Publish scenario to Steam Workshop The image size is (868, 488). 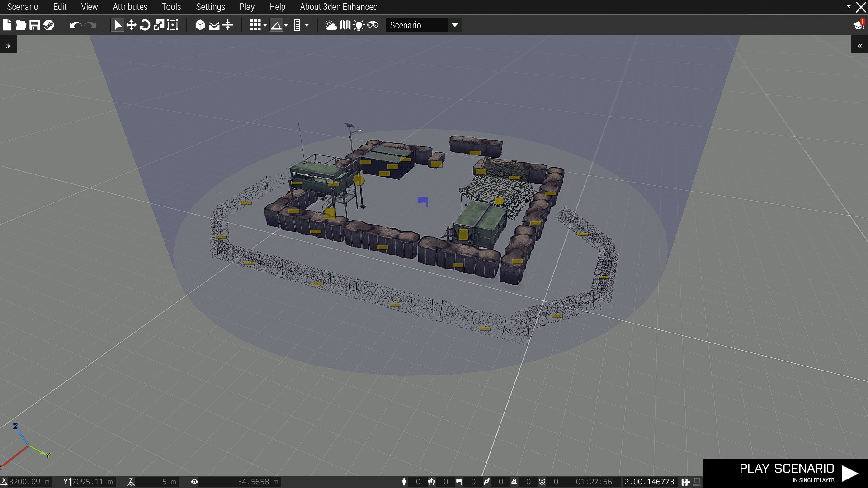point(49,25)
